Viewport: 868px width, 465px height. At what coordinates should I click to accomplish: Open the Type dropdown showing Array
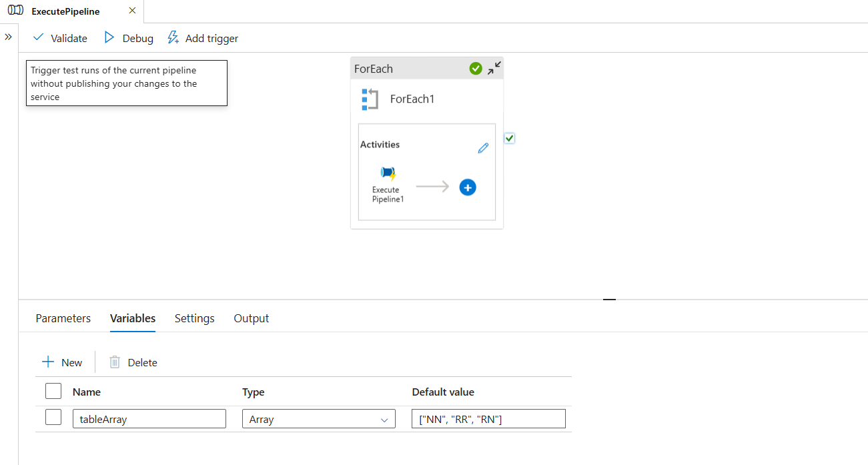point(318,419)
